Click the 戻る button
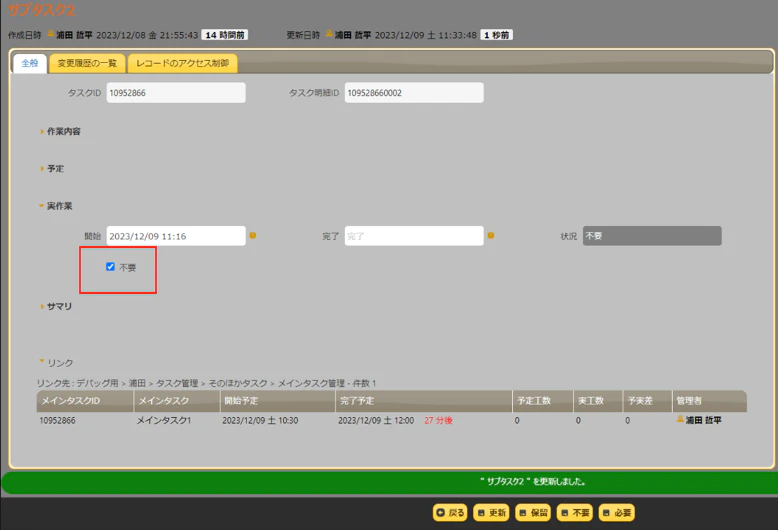778x530 pixels. click(x=450, y=513)
